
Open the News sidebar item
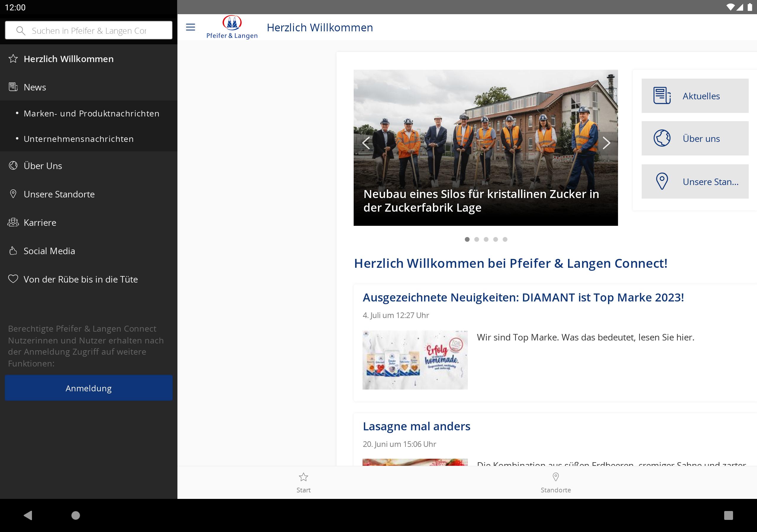click(89, 87)
